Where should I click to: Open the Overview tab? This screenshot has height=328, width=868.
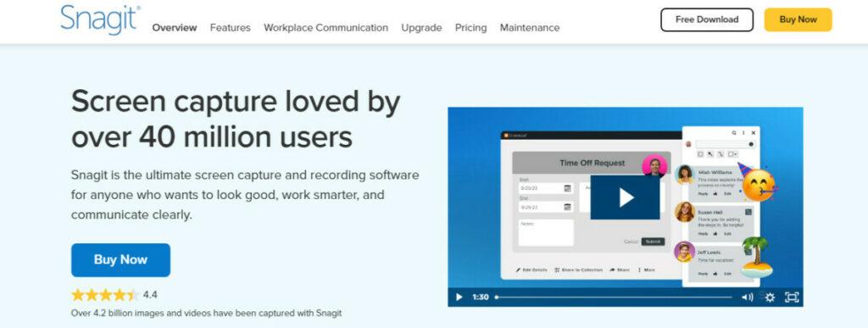(x=175, y=28)
